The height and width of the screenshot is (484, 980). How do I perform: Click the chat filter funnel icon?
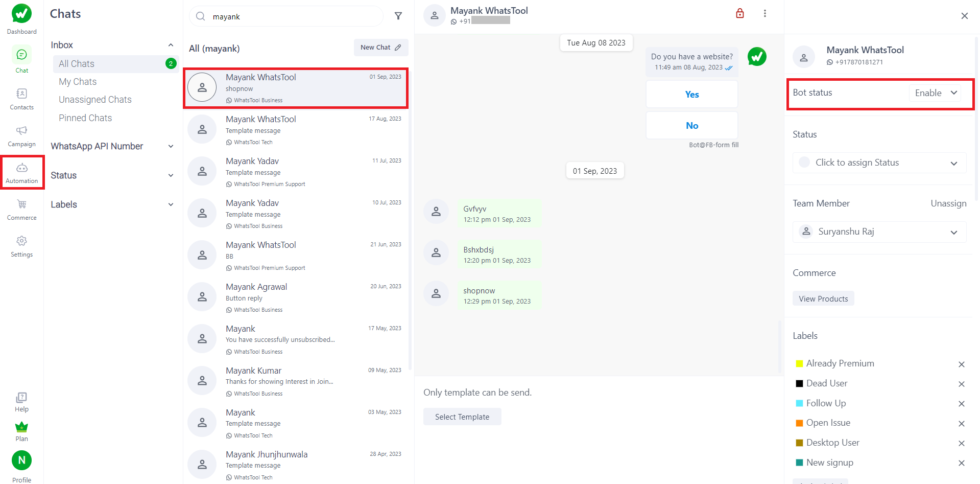coord(398,16)
